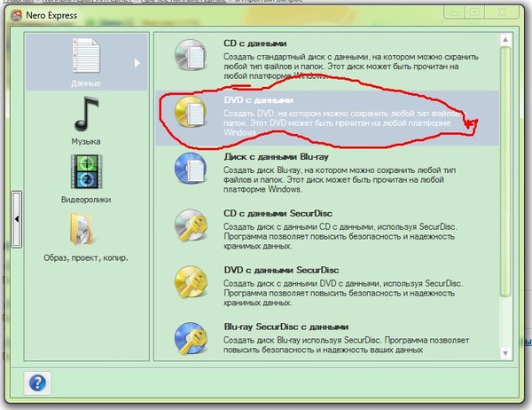Image resolution: width=532 pixels, height=410 pixels.
Task: Click CD с данными description text
Action: (350, 66)
